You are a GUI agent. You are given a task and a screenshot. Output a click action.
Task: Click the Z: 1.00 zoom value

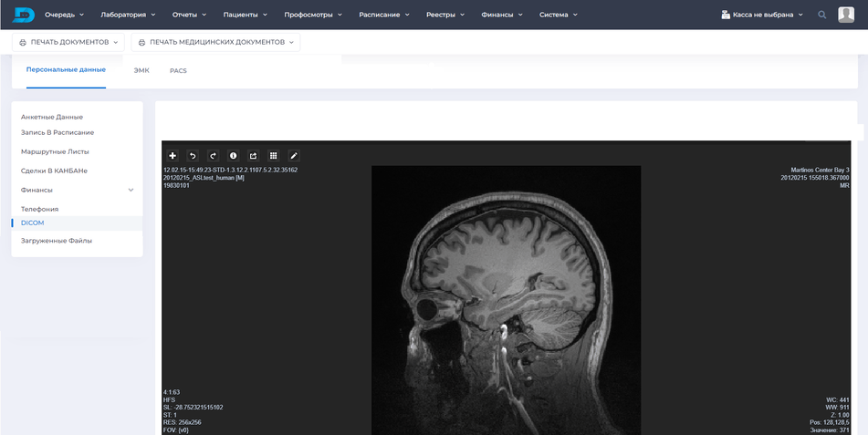click(841, 415)
